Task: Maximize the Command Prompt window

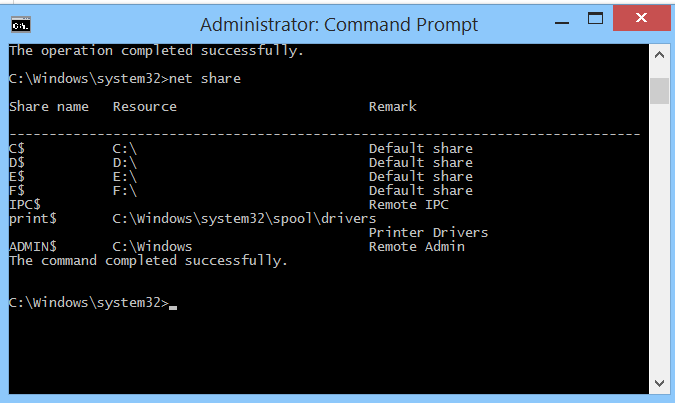Action: coord(595,19)
